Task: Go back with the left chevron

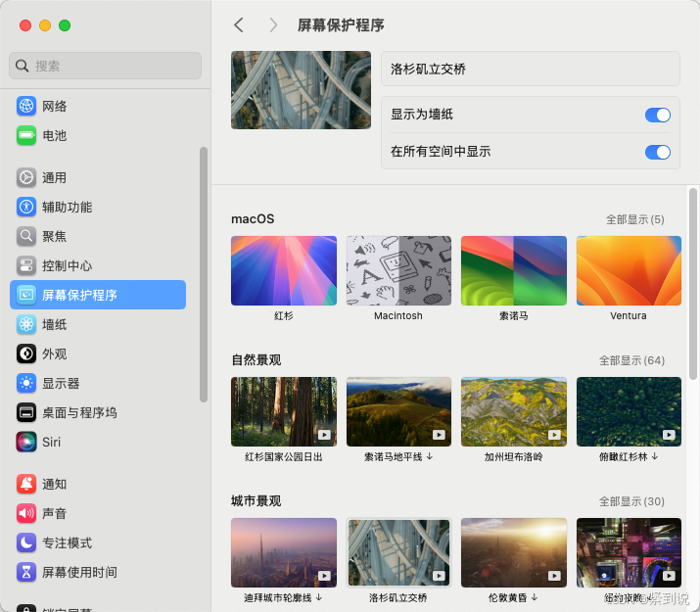Action: click(x=239, y=25)
